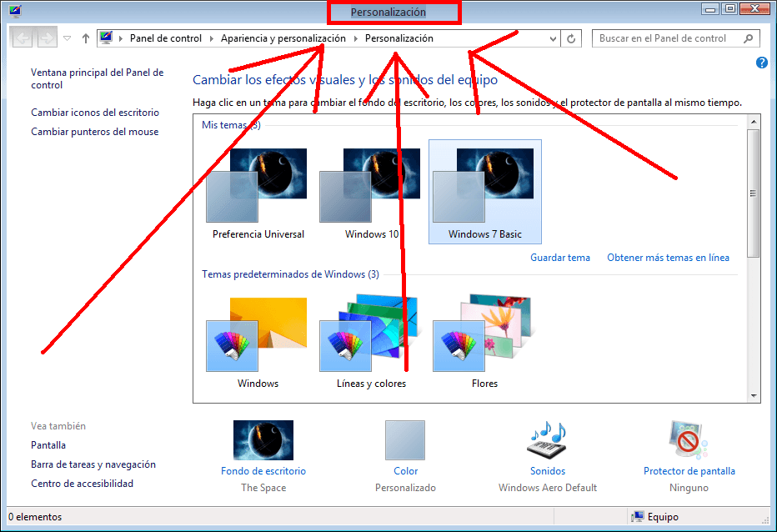
Task: Click Panel de control breadcrumb
Action: (x=165, y=38)
